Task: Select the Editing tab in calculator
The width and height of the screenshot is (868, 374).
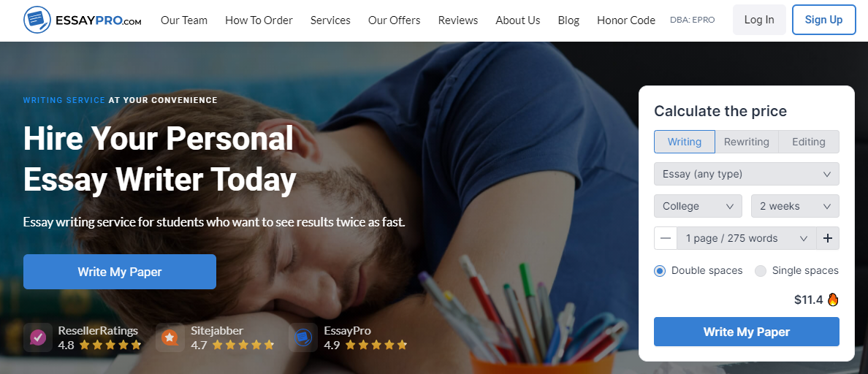Action: (808, 142)
